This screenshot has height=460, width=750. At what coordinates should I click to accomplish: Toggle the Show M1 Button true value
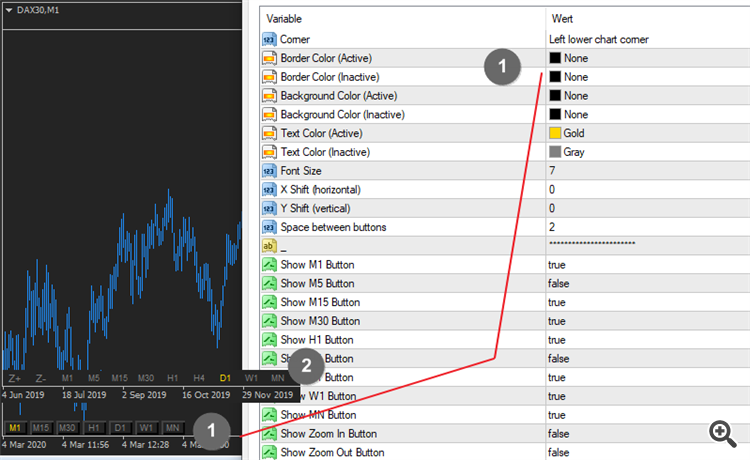click(x=557, y=265)
